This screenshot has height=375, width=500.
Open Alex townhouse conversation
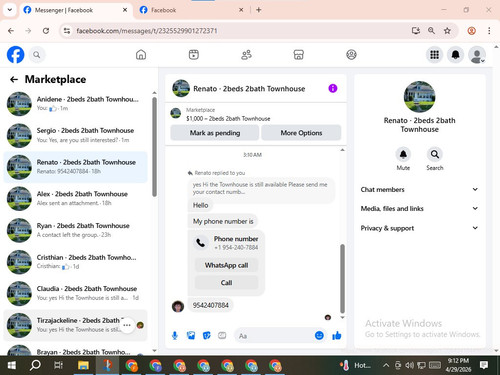(x=75, y=198)
